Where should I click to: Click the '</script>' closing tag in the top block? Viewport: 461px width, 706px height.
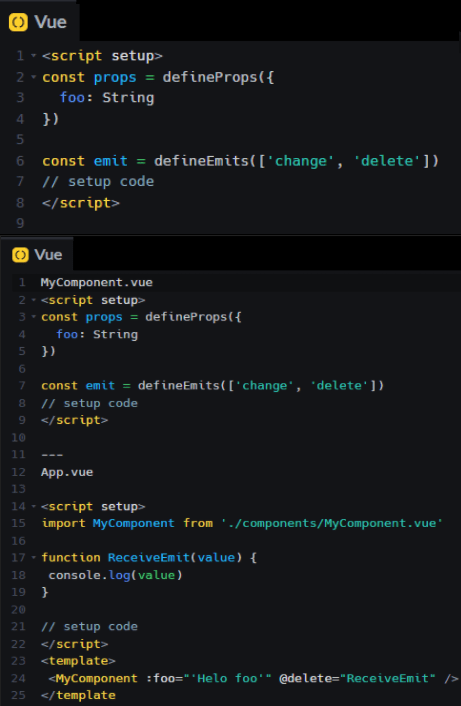[x=81, y=203]
